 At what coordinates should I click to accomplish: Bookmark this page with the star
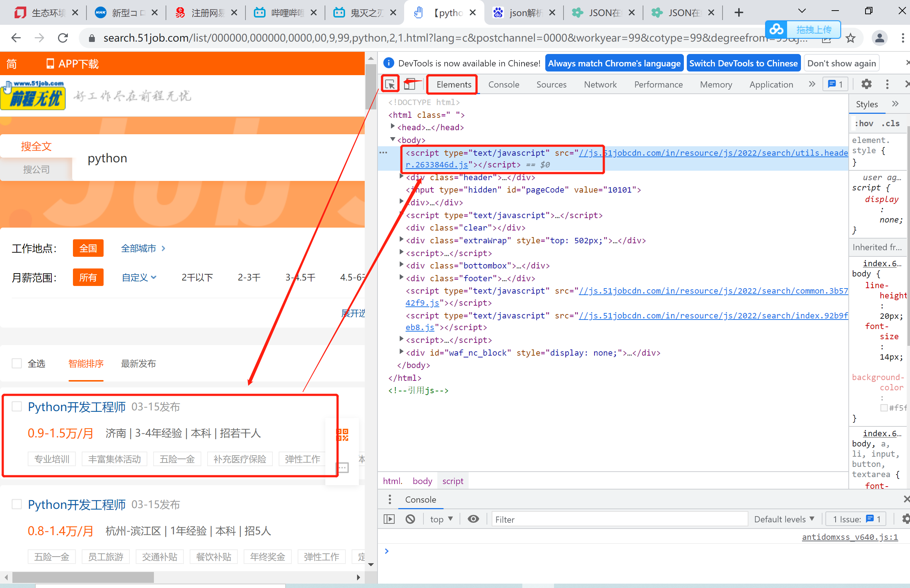coord(851,38)
